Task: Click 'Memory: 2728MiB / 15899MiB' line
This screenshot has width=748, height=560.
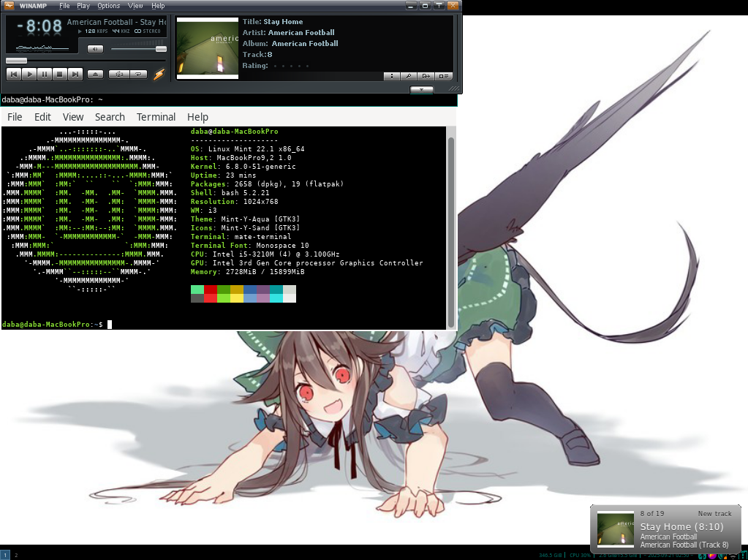Action: (x=248, y=272)
